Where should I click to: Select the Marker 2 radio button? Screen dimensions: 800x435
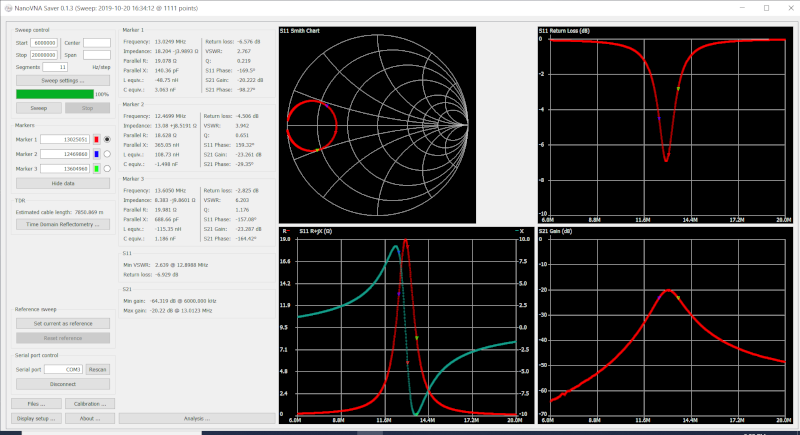(106, 154)
